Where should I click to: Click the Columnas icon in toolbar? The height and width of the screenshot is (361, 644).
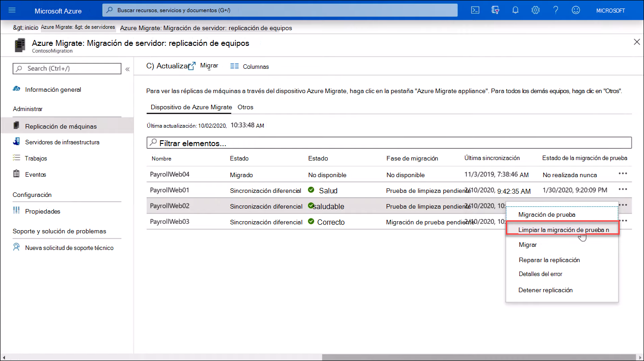[234, 66]
